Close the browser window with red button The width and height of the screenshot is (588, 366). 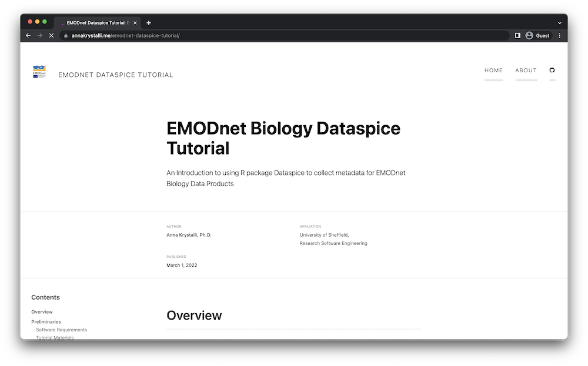click(x=30, y=22)
